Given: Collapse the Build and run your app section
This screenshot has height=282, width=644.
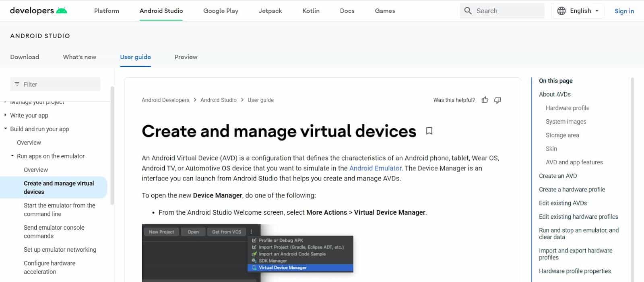Looking at the screenshot, I should pos(6,129).
